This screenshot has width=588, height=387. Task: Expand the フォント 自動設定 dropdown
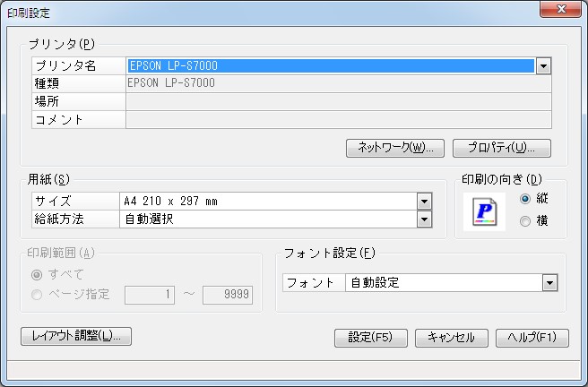coord(549,283)
